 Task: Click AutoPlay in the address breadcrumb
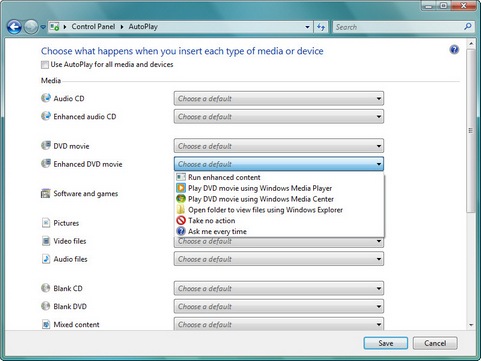(x=143, y=27)
